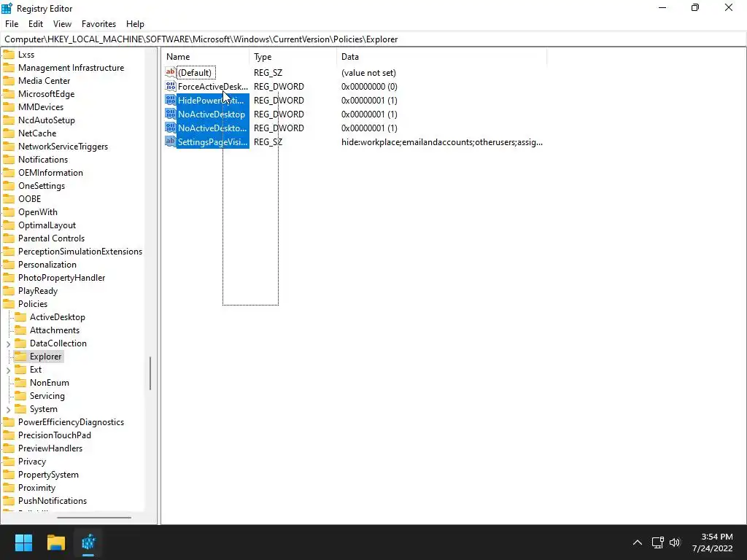Screen dimensions: 747x560
Task: Open the Windows Start menu
Action: [23, 542]
